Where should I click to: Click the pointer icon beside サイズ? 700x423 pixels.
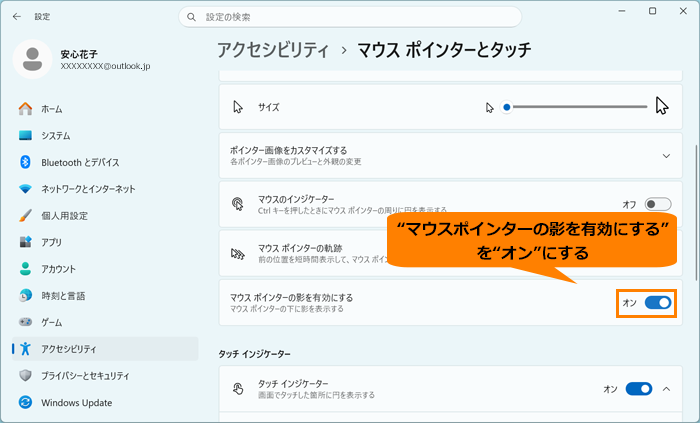point(238,107)
